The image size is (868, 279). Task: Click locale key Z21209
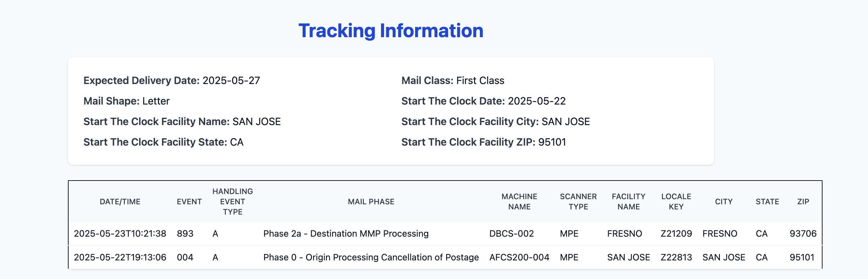point(676,233)
